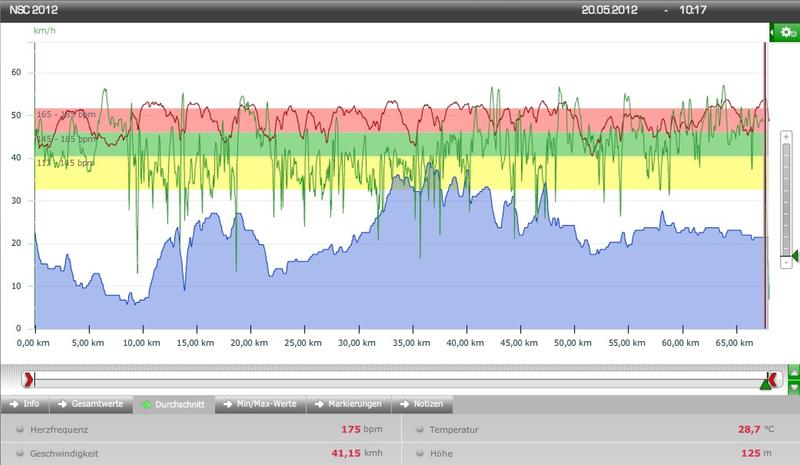Click the green down arrow beside range bar
The image size is (800, 465).
(x=794, y=387)
